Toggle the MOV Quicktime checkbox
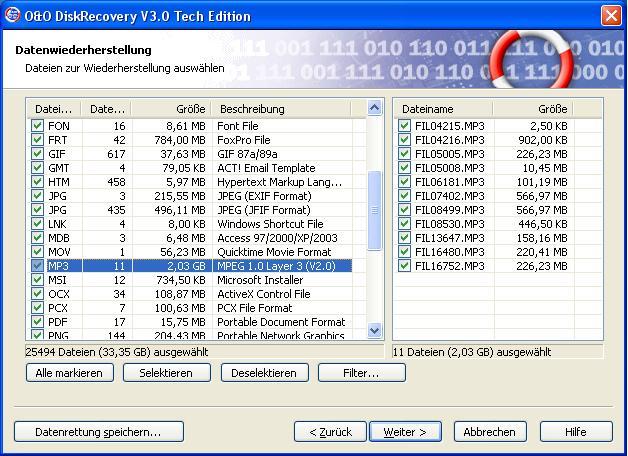The image size is (628, 456). click(37, 252)
